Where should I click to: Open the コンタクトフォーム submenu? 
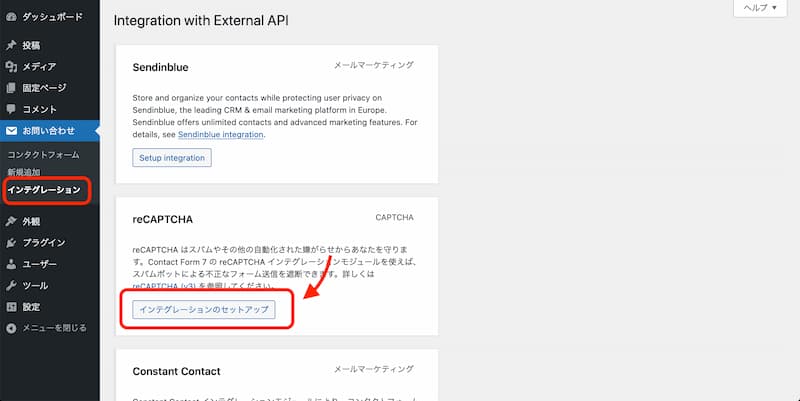43,155
